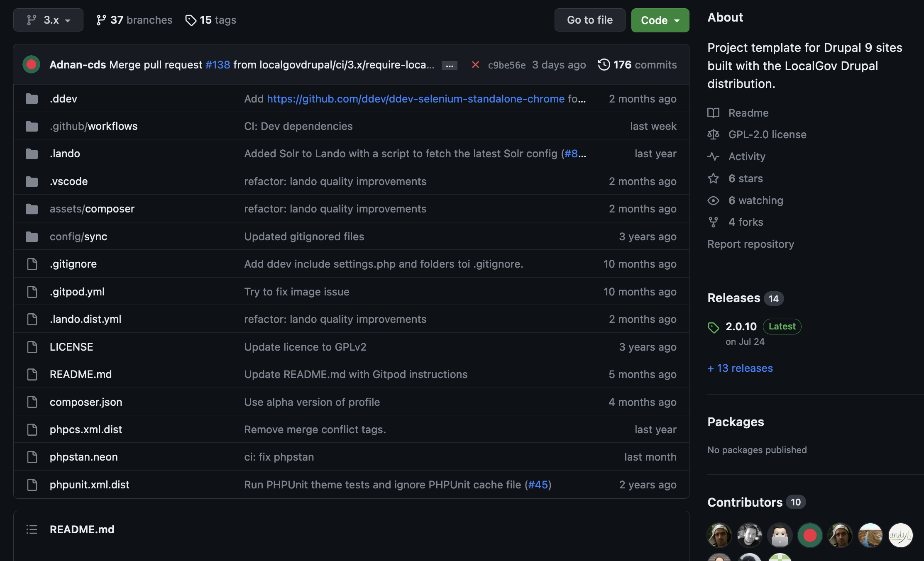
Task: Open the phpstan.neon file
Action: [x=84, y=457]
